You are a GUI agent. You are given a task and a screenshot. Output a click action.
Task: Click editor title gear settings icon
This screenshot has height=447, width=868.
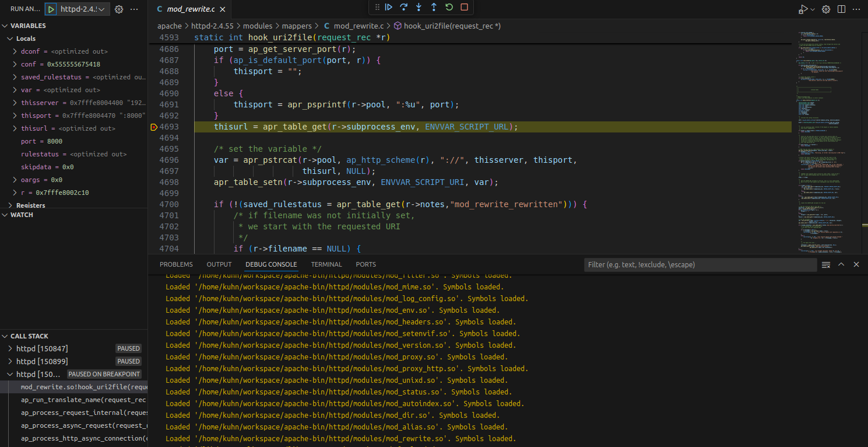click(826, 9)
